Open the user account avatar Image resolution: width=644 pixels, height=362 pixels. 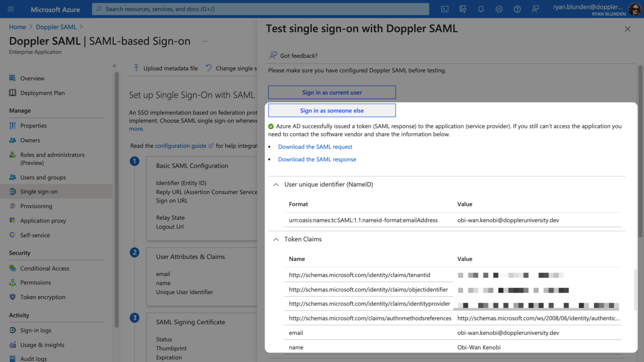(x=634, y=9)
